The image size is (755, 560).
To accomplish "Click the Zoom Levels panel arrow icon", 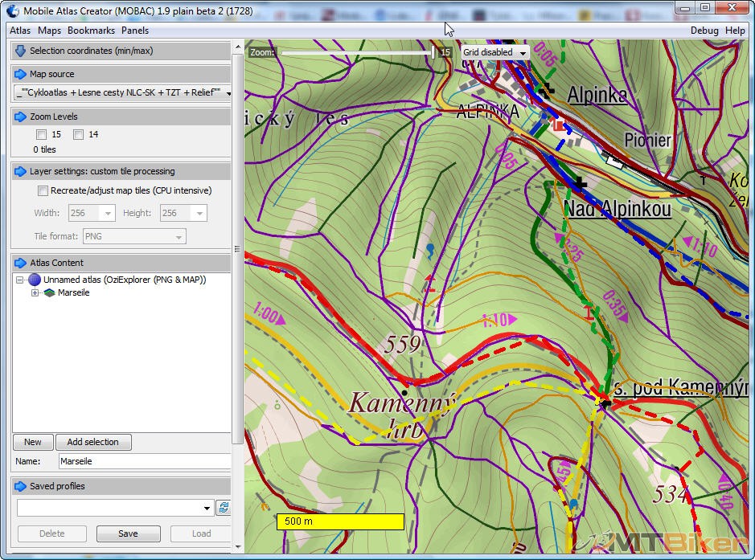I will point(21,116).
